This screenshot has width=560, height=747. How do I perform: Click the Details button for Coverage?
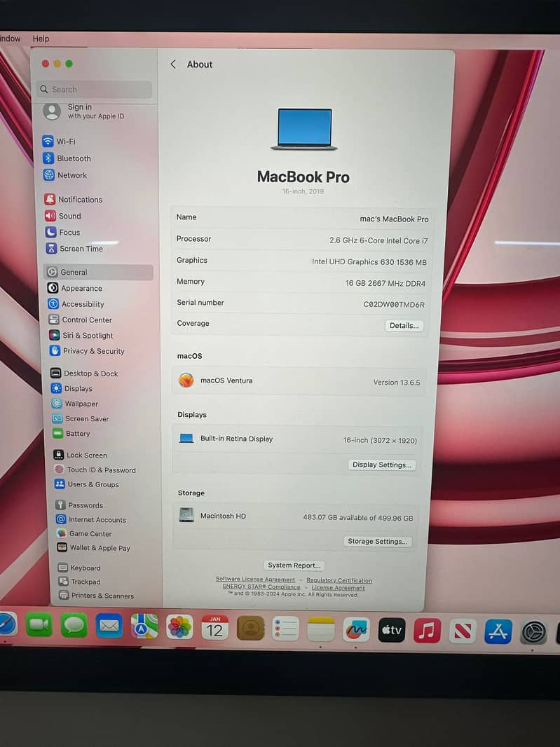coord(404,326)
